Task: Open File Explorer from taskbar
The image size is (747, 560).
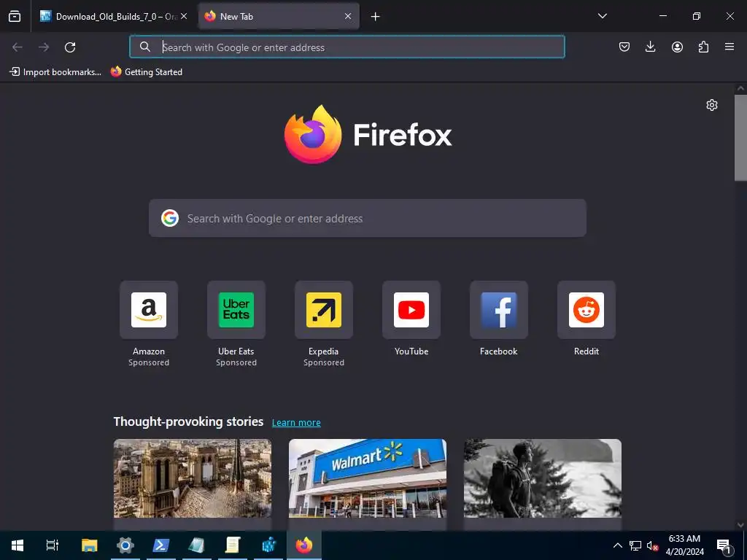Action: (x=89, y=545)
